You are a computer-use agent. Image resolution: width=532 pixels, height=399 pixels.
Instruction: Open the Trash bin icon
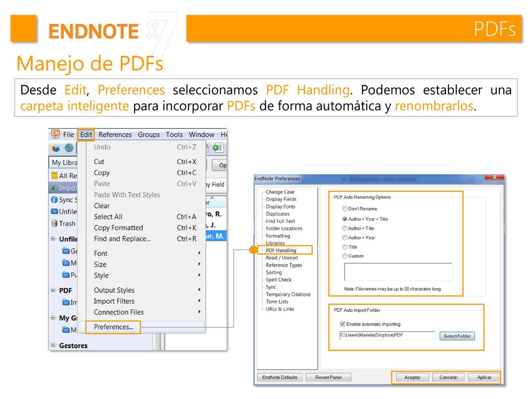[54, 223]
